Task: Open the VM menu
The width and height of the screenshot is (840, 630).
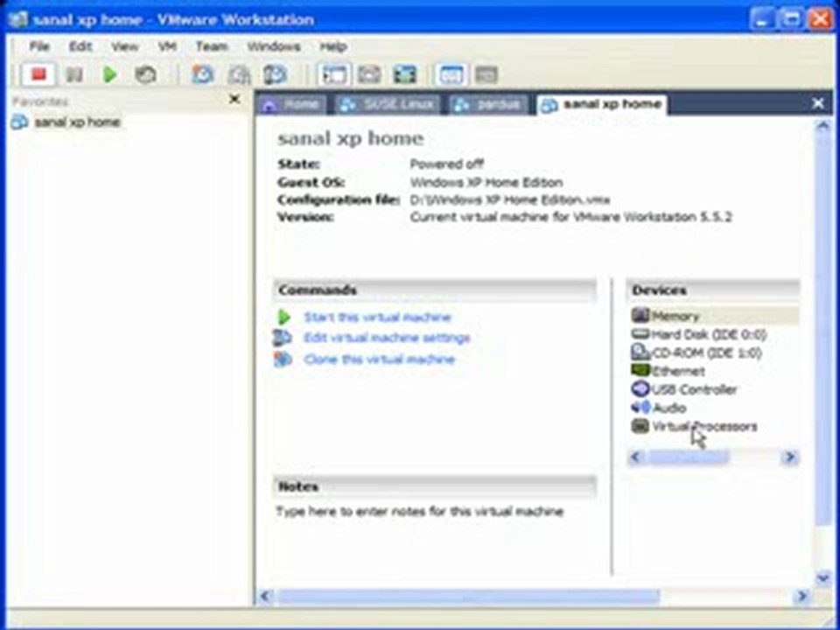Action: (167, 46)
